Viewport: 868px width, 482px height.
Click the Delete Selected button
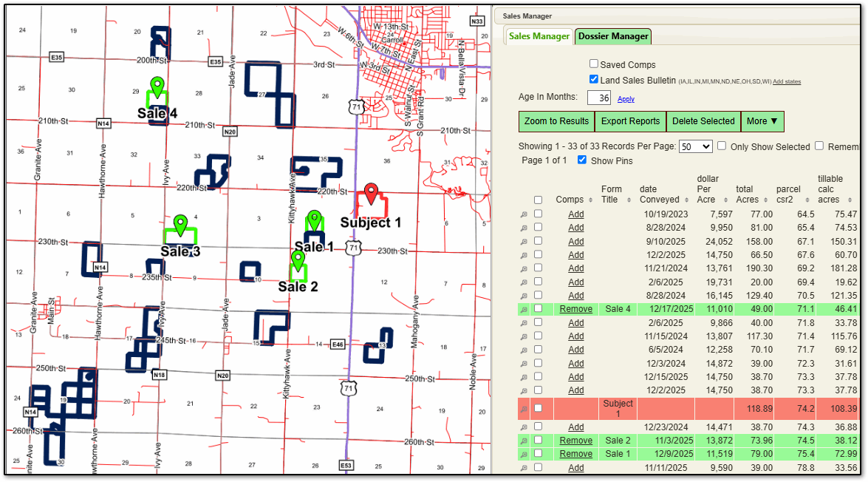click(703, 121)
